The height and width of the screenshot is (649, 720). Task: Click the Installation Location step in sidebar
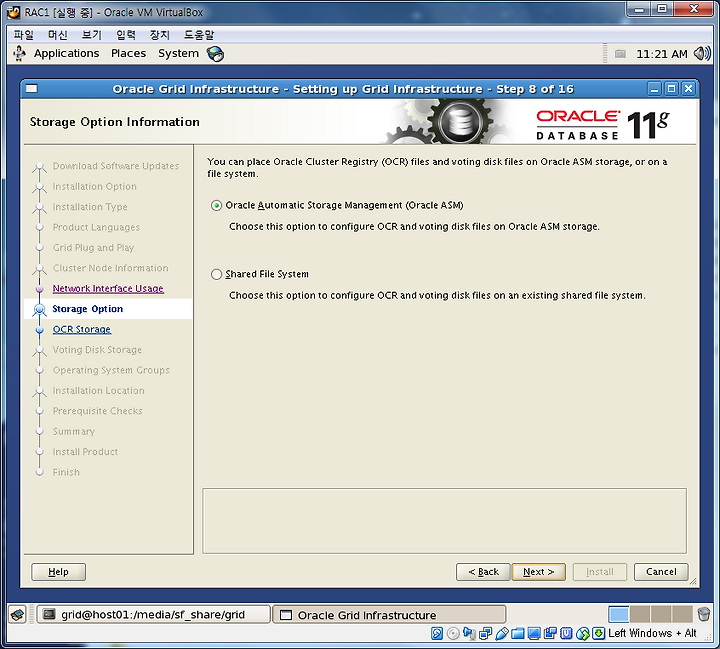(x=98, y=390)
